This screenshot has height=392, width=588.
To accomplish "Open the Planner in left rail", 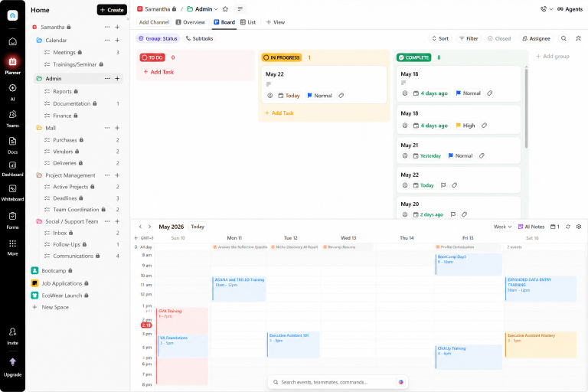I will [12, 64].
